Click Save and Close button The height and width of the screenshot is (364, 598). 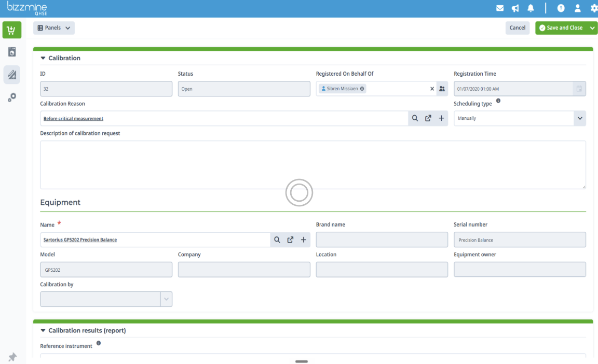pos(561,28)
